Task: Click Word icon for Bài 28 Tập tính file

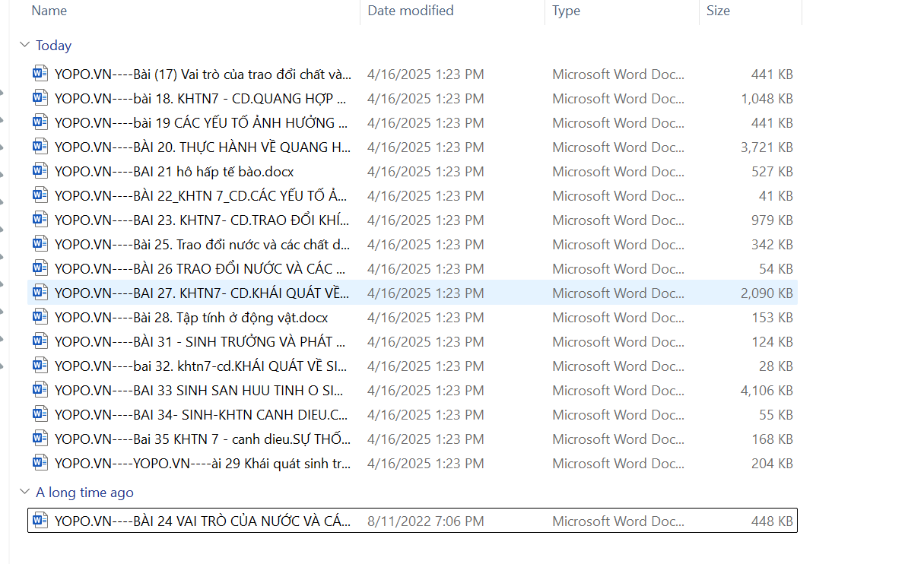Action: tap(40, 317)
